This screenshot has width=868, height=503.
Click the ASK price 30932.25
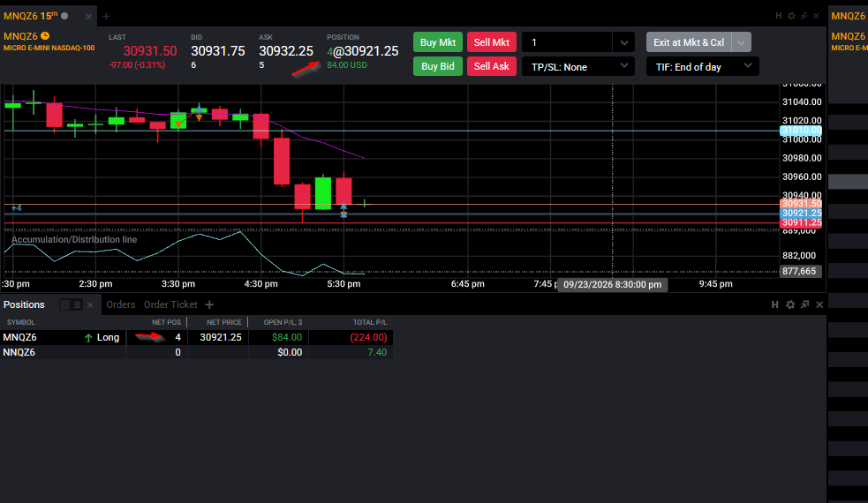285,51
